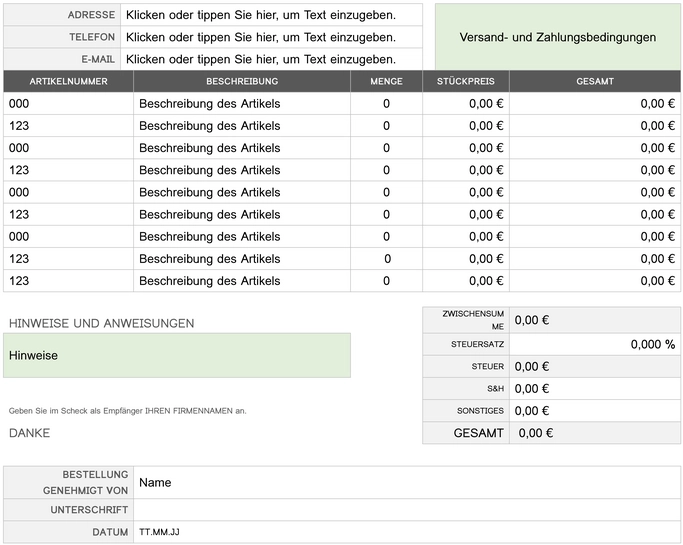Screen dimensions: 683x545
Task: Select the HINWEISE UND ANWEISUNGEN heading
Action: pos(101,323)
